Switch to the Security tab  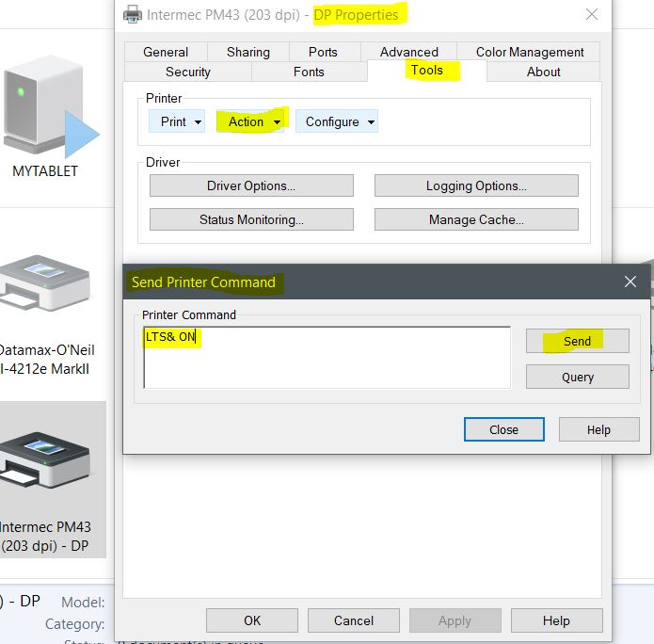(187, 72)
